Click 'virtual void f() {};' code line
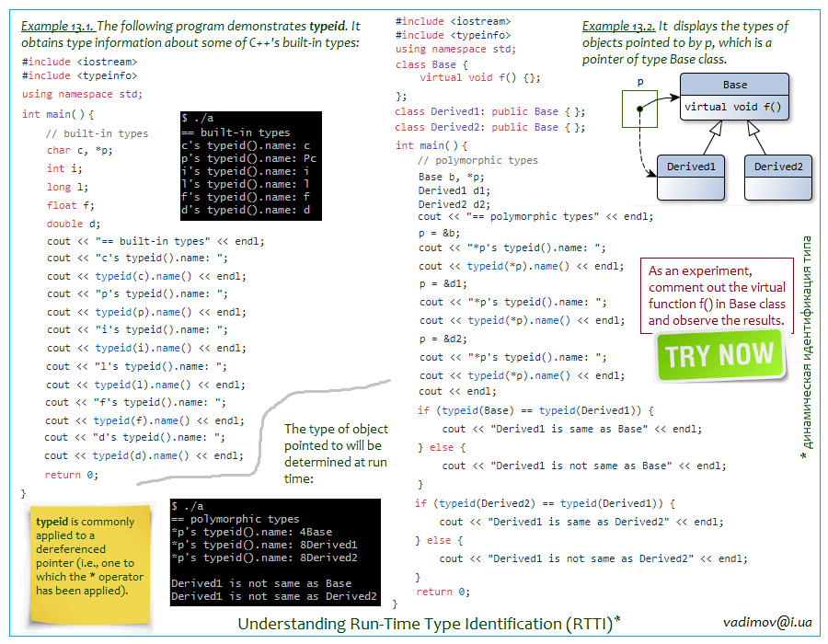This screenshot has width=828, height=644. tap(479, 77)
